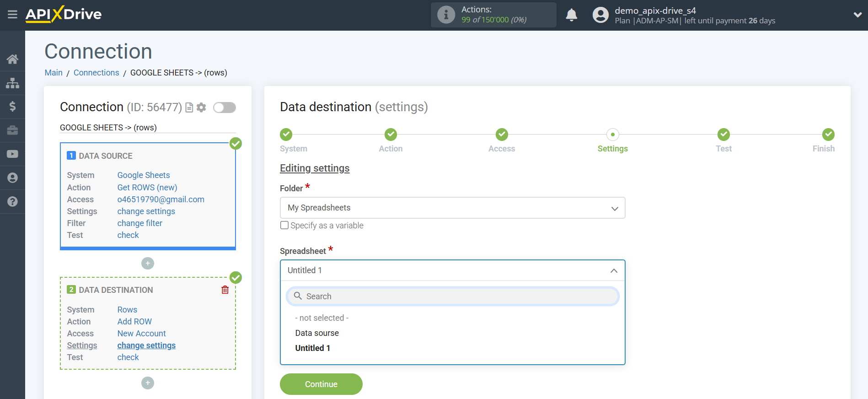This screenshot has width=868, height=399.
Task: Click the actions info icon
Action: point(446,15)
